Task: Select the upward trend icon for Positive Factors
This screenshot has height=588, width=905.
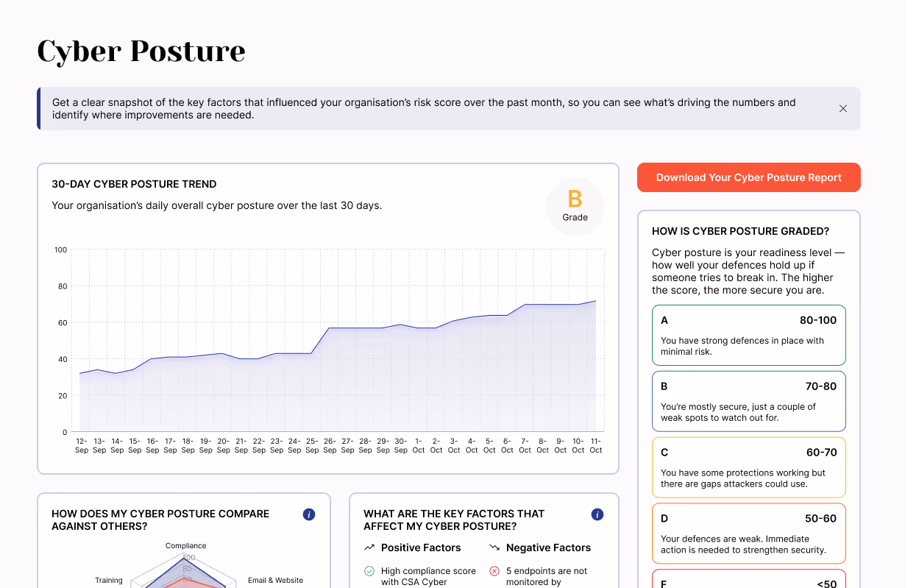Action: point(369,548)
